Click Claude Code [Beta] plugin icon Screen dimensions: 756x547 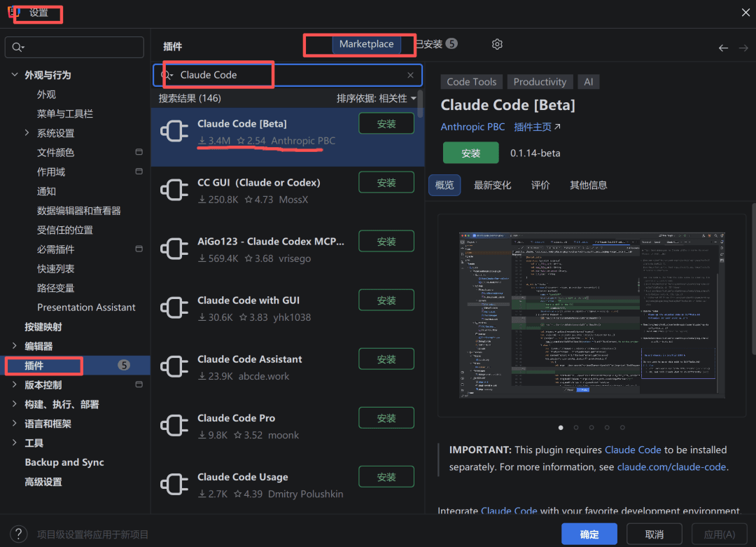coord(174,131)
